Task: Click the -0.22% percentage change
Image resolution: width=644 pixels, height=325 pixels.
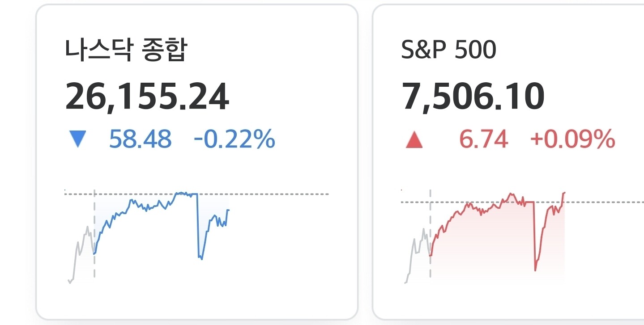Action: (234, 139)
